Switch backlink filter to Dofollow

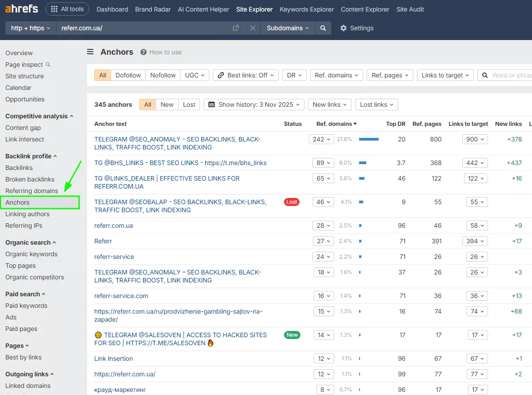coord(128,75)
